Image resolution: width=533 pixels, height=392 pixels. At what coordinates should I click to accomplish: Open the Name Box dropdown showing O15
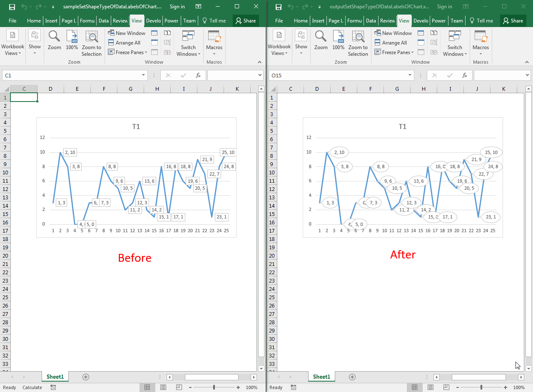pyautogui.click(x=410, y=75)
